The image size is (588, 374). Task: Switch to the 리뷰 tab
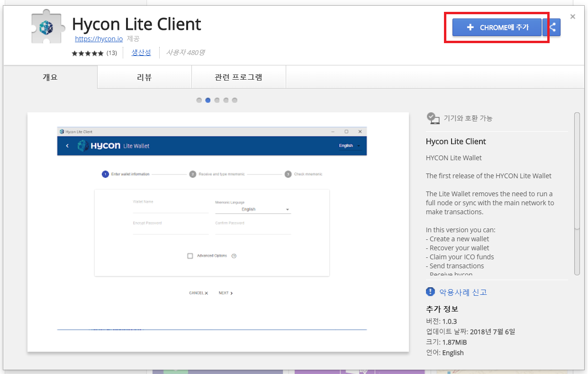click(144, 77)
